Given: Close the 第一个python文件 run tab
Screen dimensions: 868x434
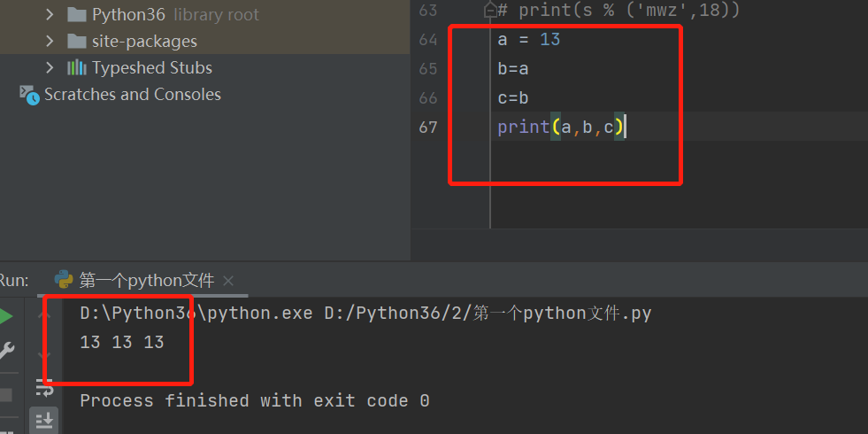Looking at the screenshot, I should (x=228, y=281).
